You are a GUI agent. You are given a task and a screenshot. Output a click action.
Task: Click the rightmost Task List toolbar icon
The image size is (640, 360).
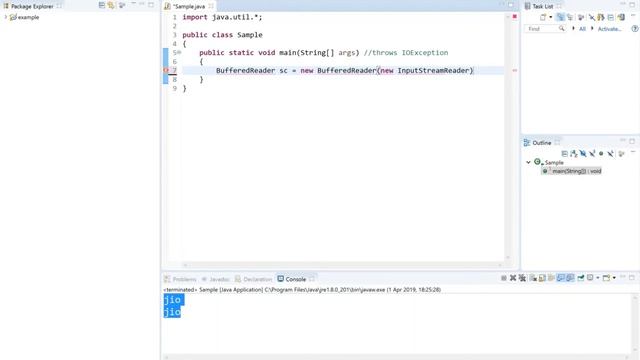(621, 17)
